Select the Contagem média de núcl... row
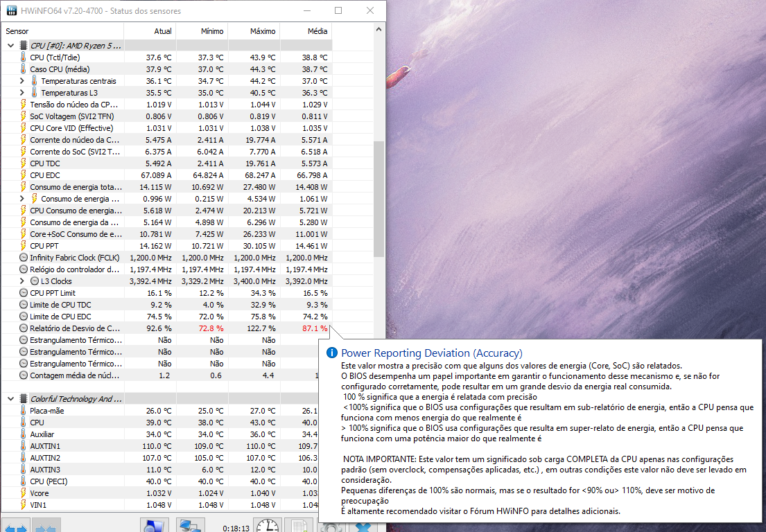The height and width of the screenshot is (532, 766). pos(160,375)
